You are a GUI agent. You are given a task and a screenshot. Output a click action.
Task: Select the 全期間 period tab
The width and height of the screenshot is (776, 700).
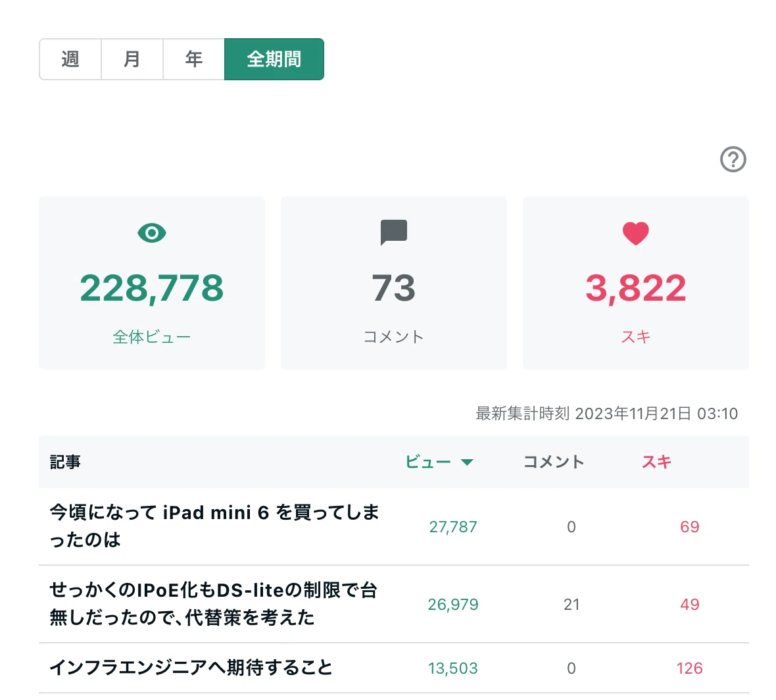click(x=274, y=59)
